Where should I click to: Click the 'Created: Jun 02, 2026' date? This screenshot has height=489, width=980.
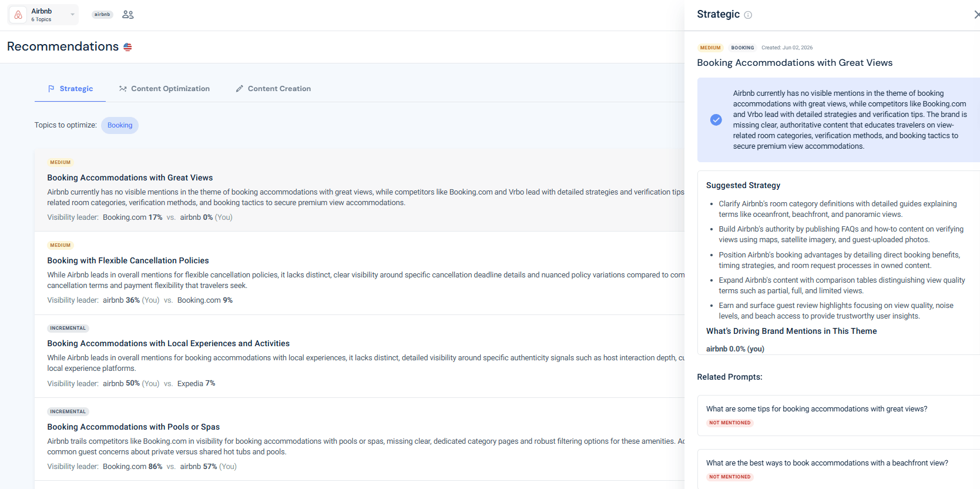coord(787,48)
